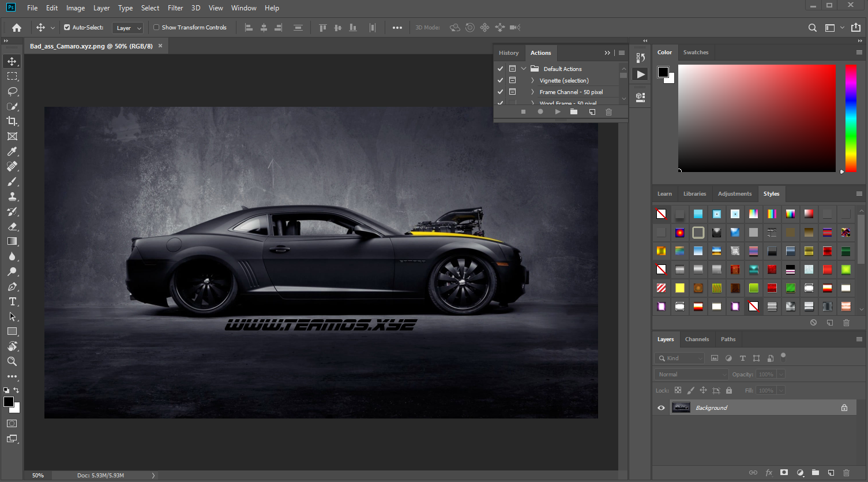Switch to the Swatches tab
Viewport: 868px width, 482px height.
click(696, 52)
